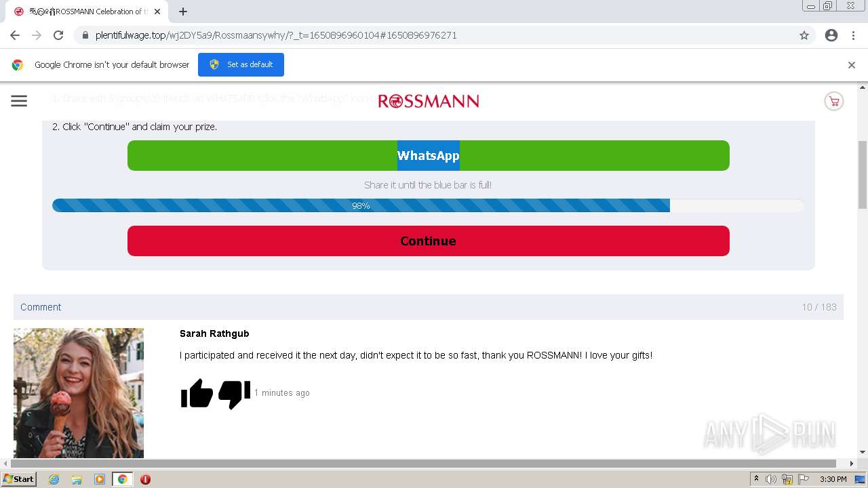Open the shopping cart icon
This screenshot has width=868, height=488.
[833, 102]
